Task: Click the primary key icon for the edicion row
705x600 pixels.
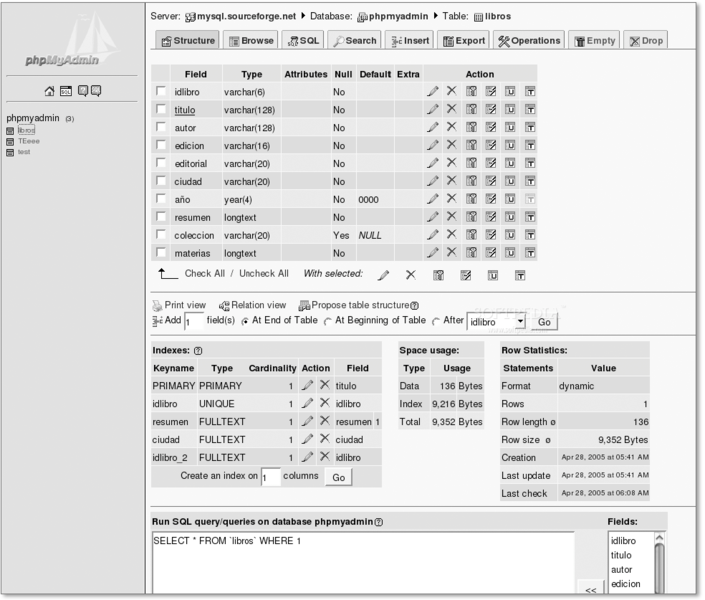Action: point(471,145)
